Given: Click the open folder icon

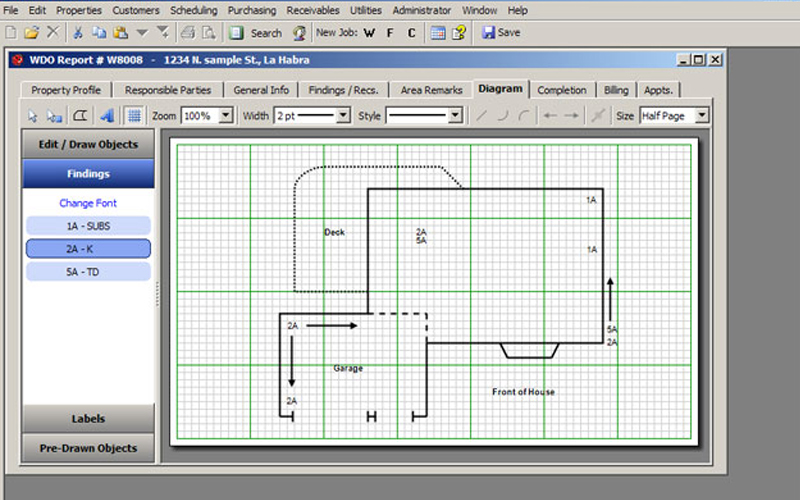Looking at the screenshot, I should (x=32, y=33).
